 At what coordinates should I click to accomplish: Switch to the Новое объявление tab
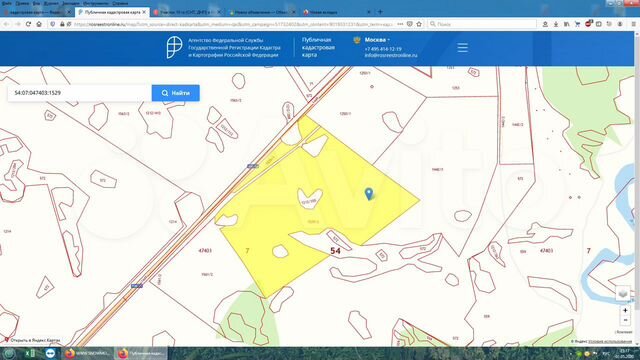(261, 12)
